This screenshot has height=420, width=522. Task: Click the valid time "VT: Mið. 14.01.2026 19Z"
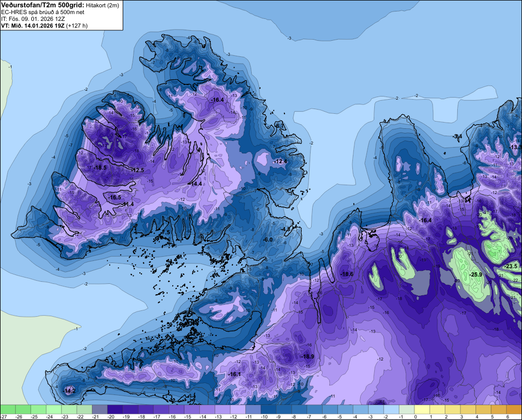coord(32,26)
